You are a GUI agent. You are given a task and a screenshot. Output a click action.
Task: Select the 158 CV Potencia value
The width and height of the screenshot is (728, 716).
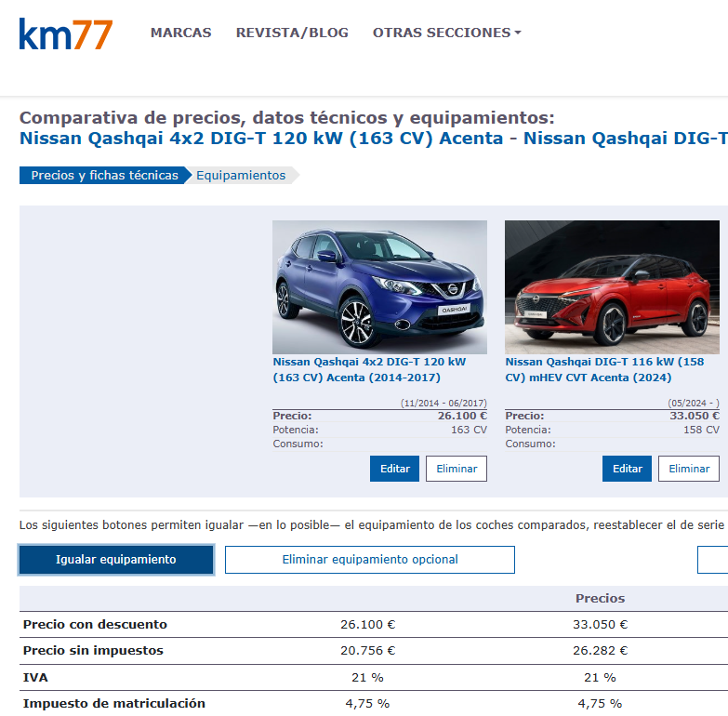point(701,430)
